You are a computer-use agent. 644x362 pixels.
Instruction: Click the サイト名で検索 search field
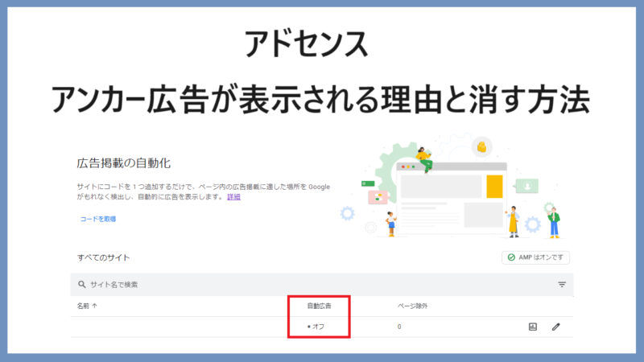click(x=321, y=285)
